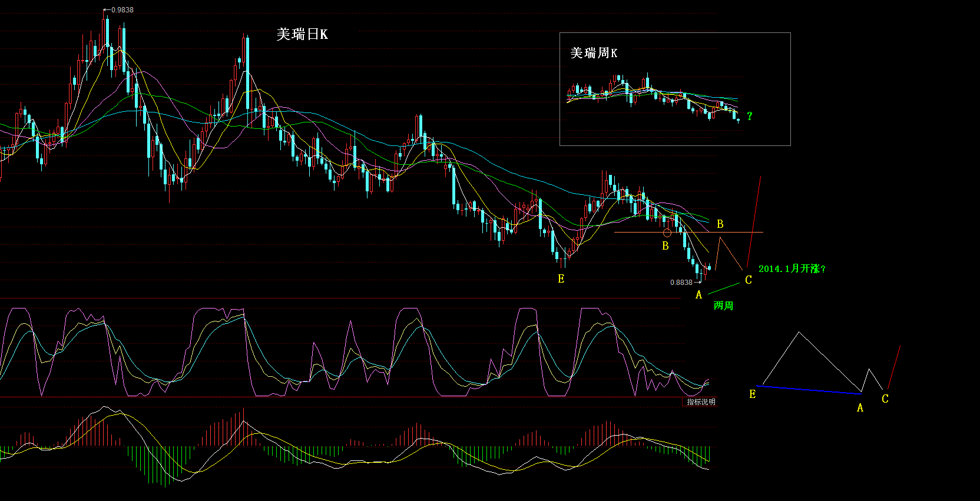The image size is (980, 501).
Task: Click the 0.8838 low price label
Action: tap(681, 283)
